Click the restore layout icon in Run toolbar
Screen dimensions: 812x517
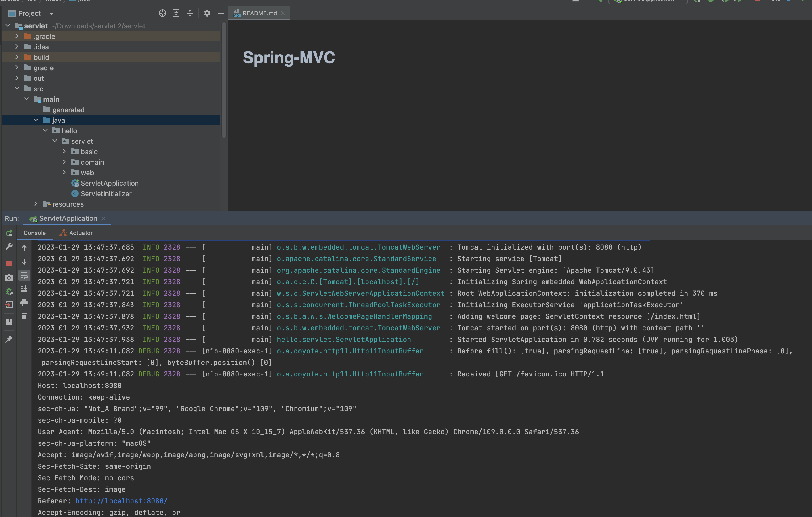pyautogui.click(x=9, y=322)
